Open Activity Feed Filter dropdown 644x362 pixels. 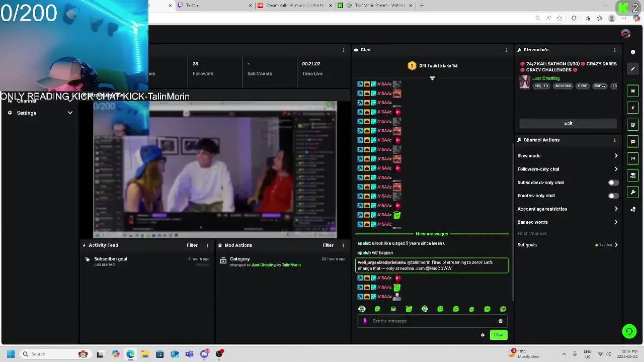[192, 245]
